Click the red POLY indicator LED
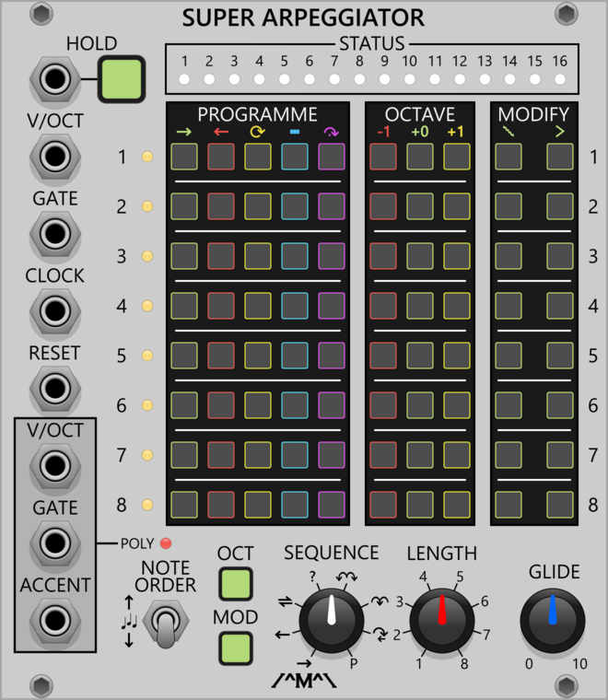Viewport: 608px width, 700px height. [166, 543]
